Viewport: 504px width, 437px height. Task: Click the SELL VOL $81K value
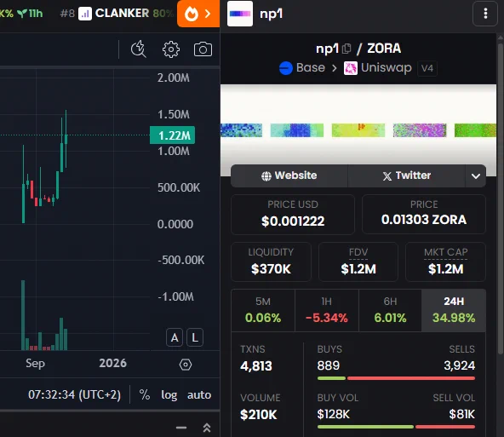coord(461,414)
